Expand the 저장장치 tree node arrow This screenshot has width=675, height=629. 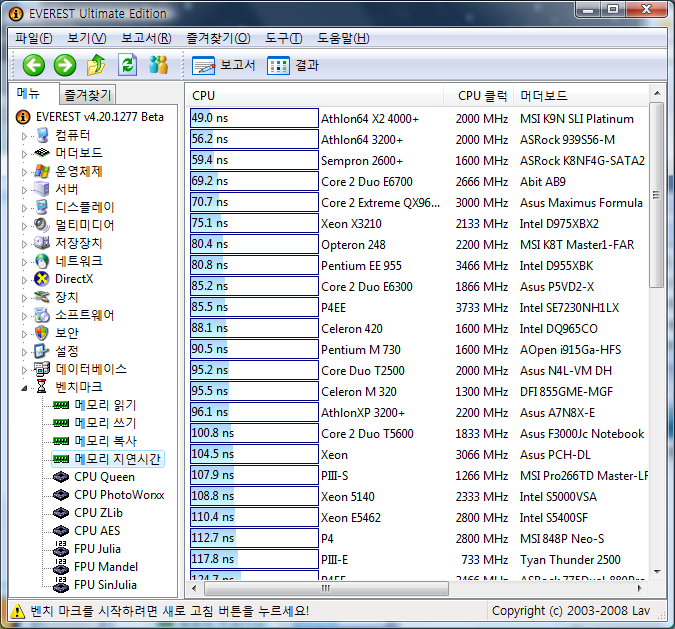pyautogui.click(x=24, y=244)
